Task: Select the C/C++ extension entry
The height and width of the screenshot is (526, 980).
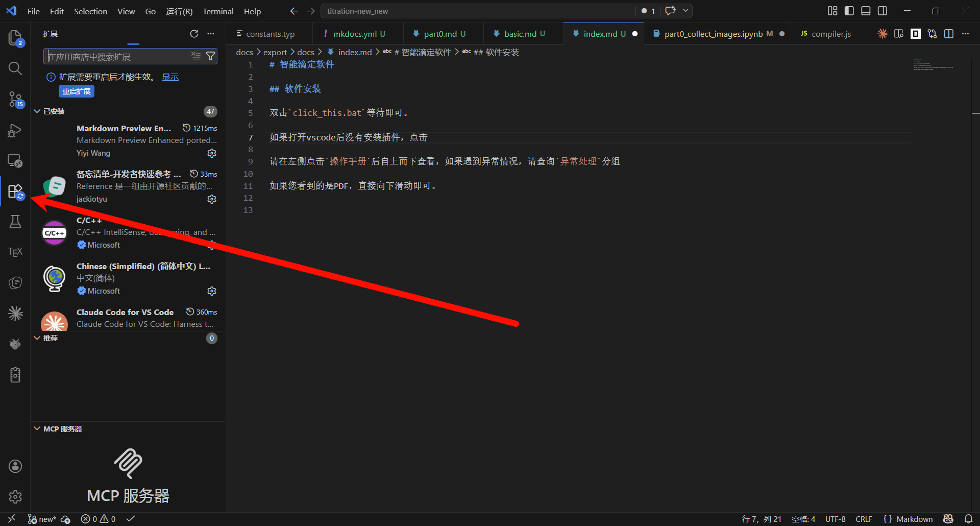Action: coord(128,233)
